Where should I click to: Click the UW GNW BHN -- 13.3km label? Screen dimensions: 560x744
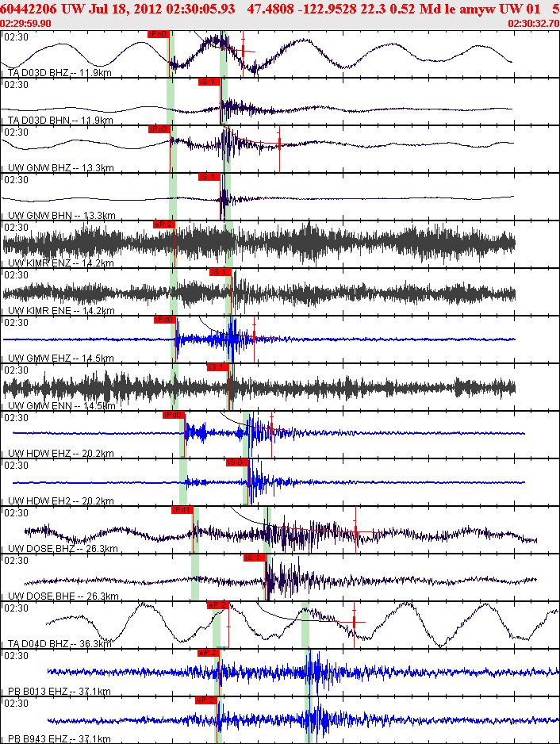61,216
